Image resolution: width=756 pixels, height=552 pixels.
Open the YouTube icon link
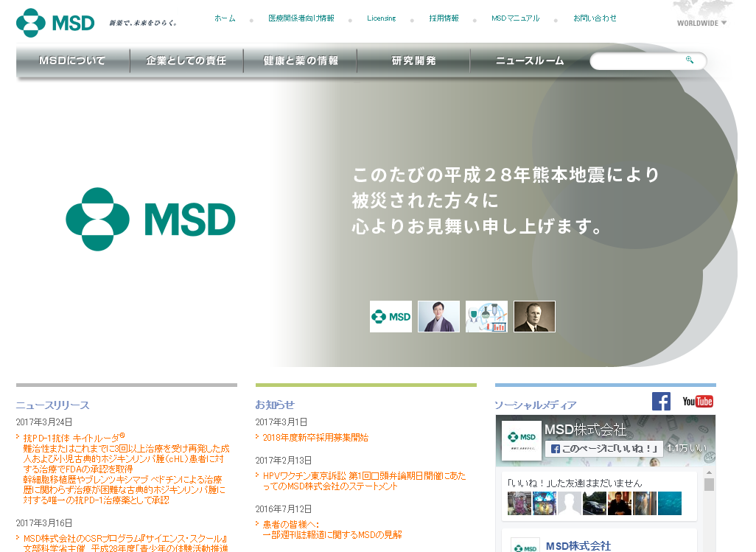point(698,401)
